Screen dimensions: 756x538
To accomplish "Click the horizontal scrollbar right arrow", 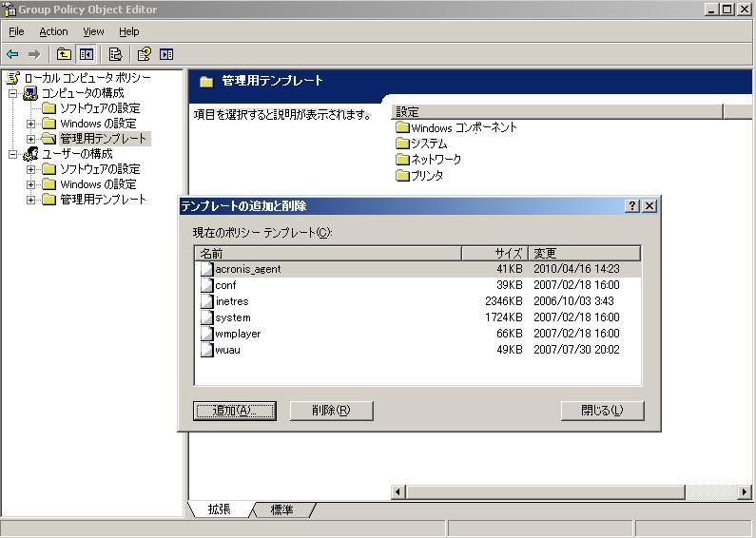I will pos(745,491).
